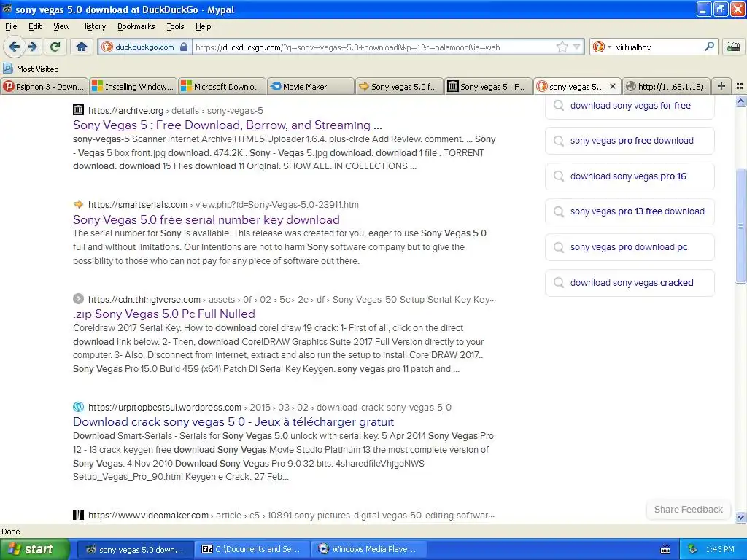Switch to Installing Windows tab
The height and width of the screenshot is (560, 747).
tap(133, 86)
